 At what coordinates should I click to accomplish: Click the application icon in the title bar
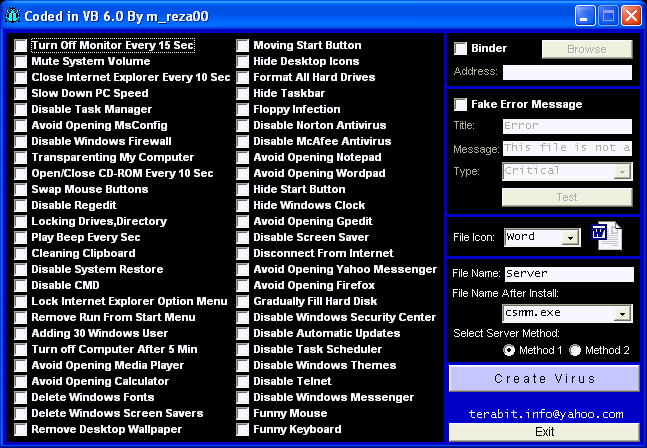[13, 15]
